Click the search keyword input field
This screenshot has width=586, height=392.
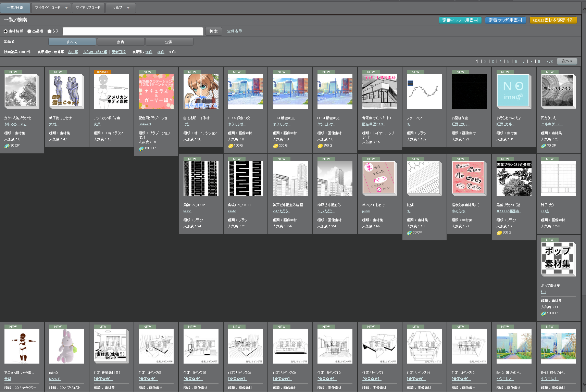[x=133, y=31]
